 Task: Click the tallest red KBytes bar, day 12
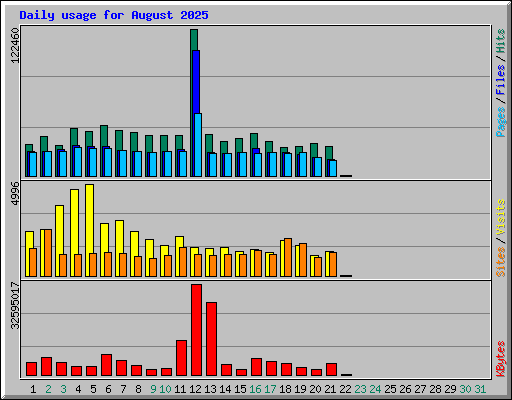coord(196,330)
